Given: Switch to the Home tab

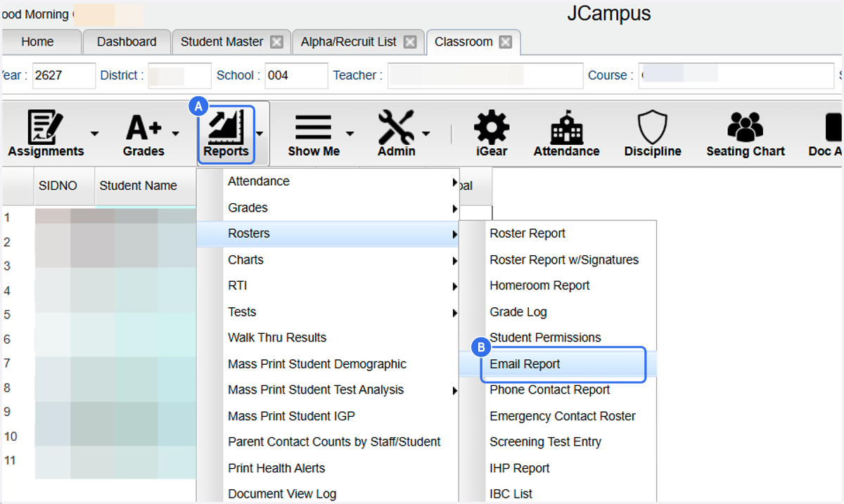Looking at the screenshot, I should pyautogui.click(x=37, y=42).
